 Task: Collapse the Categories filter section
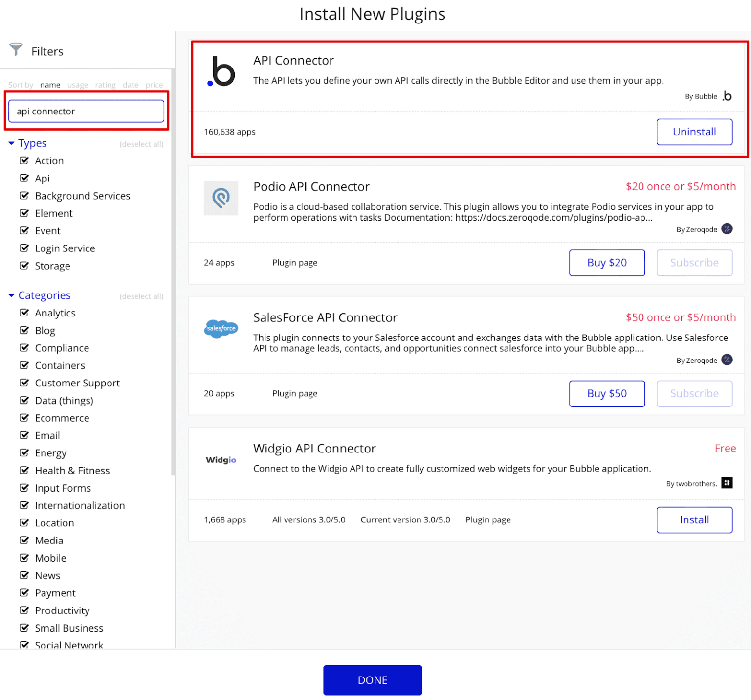pyautogui.click(x=11, y=295)
